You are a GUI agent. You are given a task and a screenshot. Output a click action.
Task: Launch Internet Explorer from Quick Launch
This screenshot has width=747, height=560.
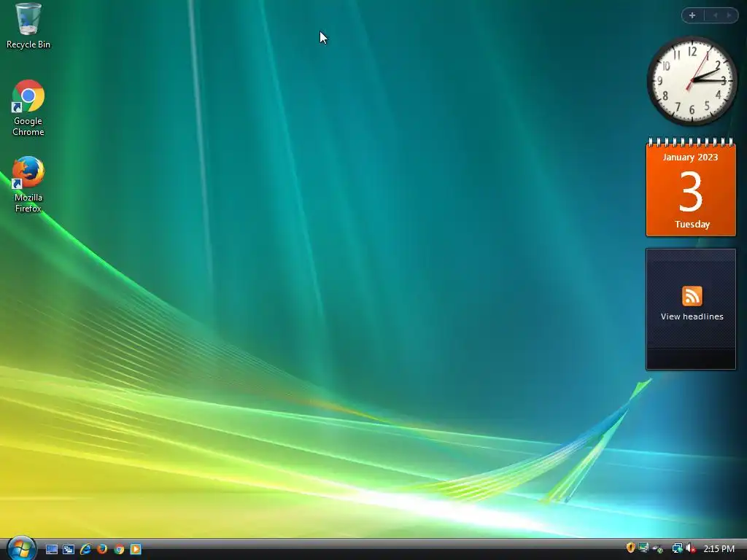(x=86, y=549)
